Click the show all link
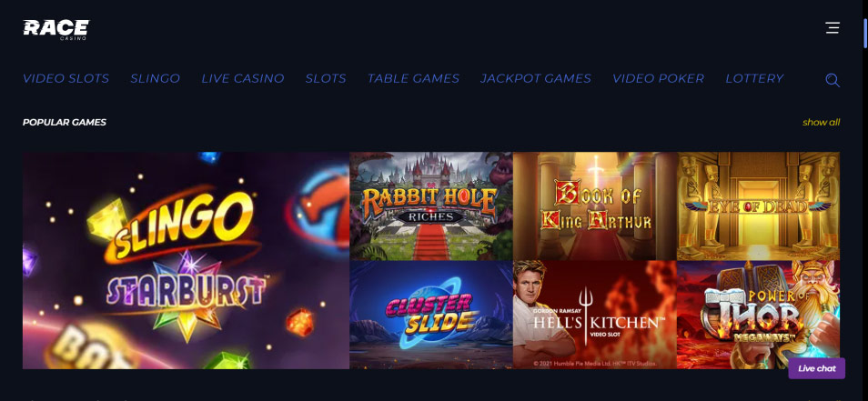 (x=821, y=122)
